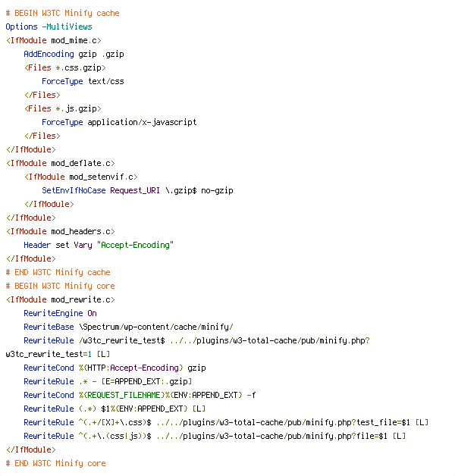455x476 pixels.
Task: Click the 'Files *.js.gzip' tag
Action: point(63,108)
